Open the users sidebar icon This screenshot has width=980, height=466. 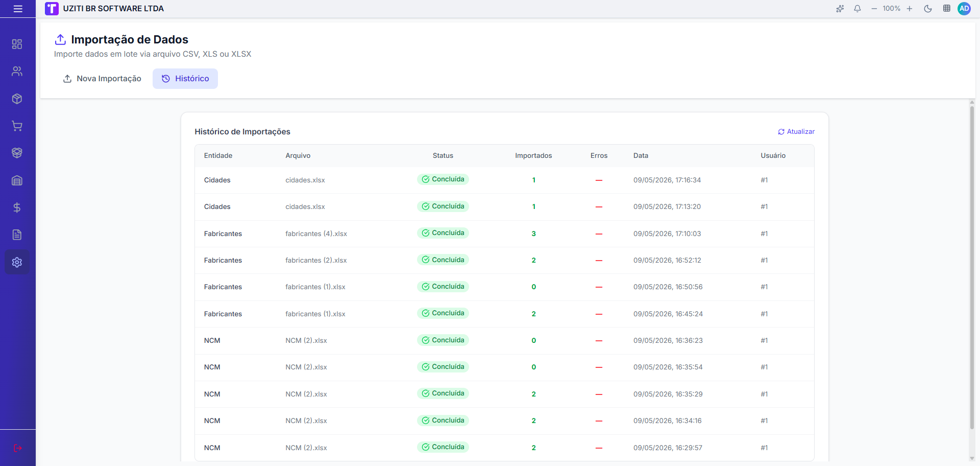tap(17, 72)
